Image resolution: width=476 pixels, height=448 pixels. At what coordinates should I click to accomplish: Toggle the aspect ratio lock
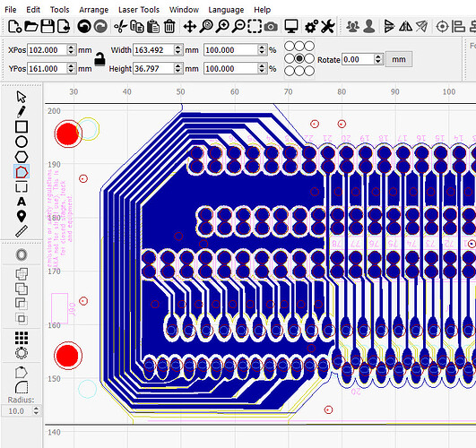100,59
